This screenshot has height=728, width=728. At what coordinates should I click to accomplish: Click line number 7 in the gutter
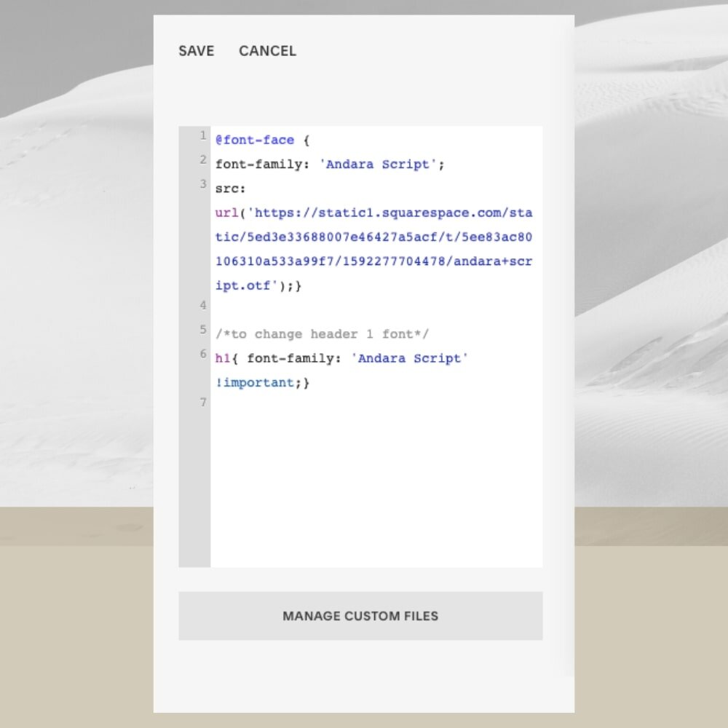coord(203,402)
